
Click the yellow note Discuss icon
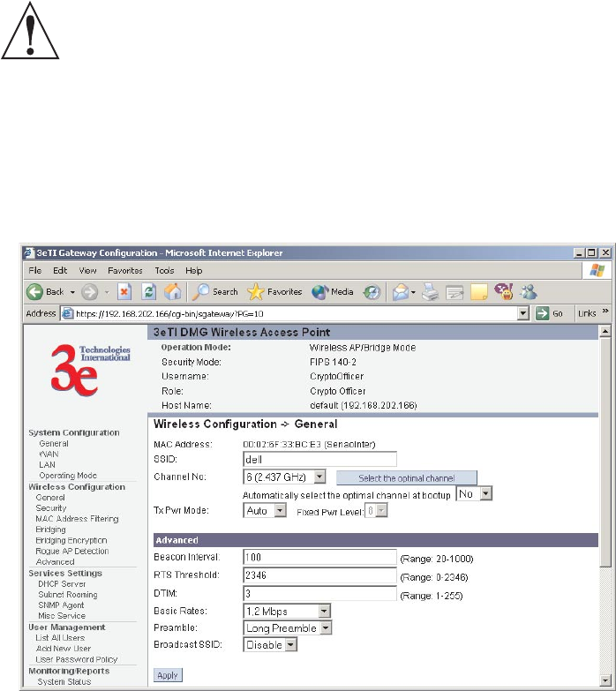(x=479, y=292)
